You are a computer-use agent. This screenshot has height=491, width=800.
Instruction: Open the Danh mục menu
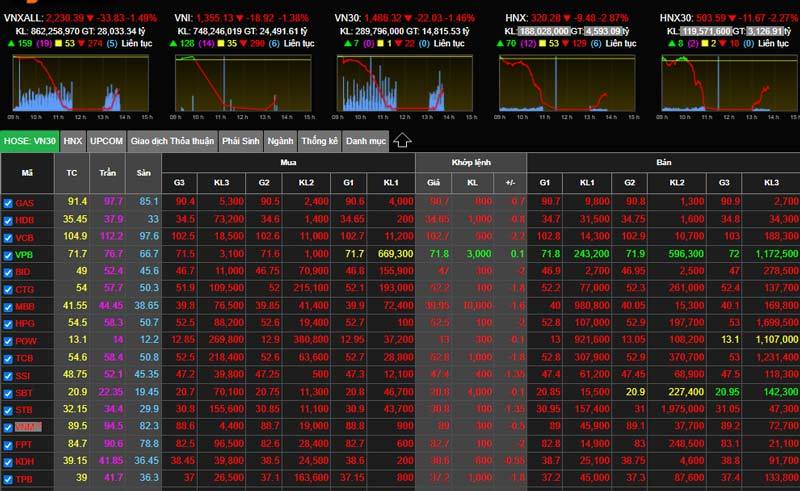click(x=365, y=141)
